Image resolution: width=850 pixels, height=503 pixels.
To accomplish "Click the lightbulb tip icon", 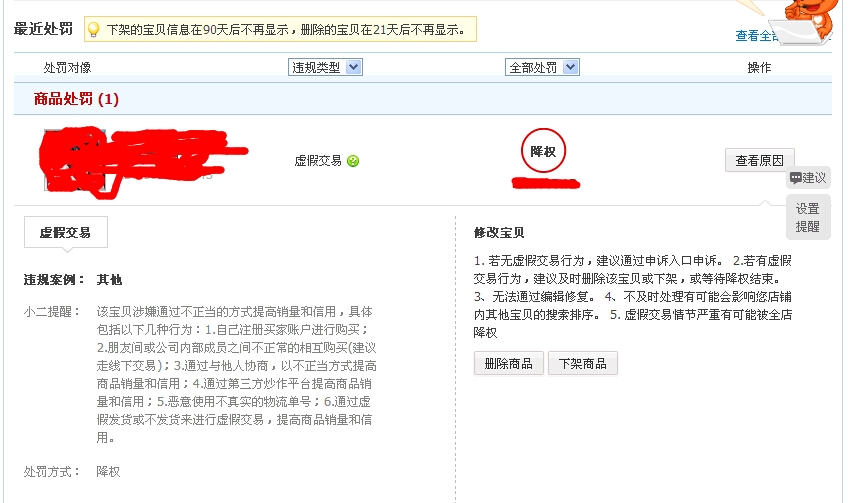I will pos(94,30).
